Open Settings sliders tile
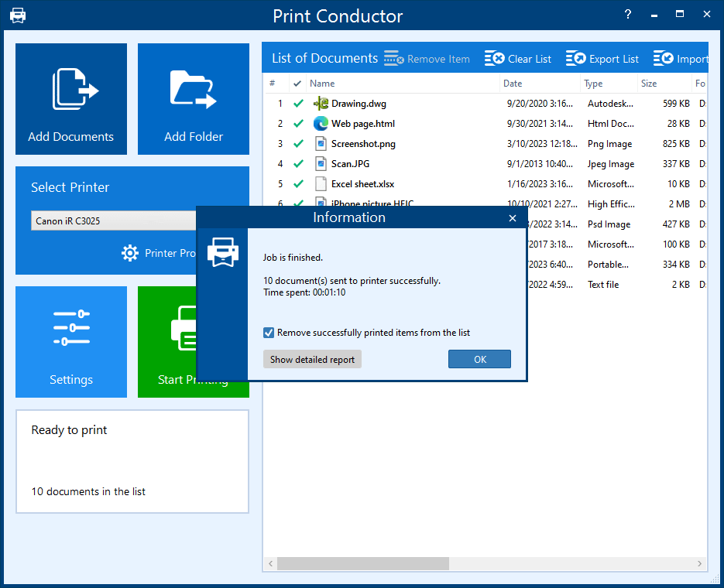724x588 pixels. point(71,342)
